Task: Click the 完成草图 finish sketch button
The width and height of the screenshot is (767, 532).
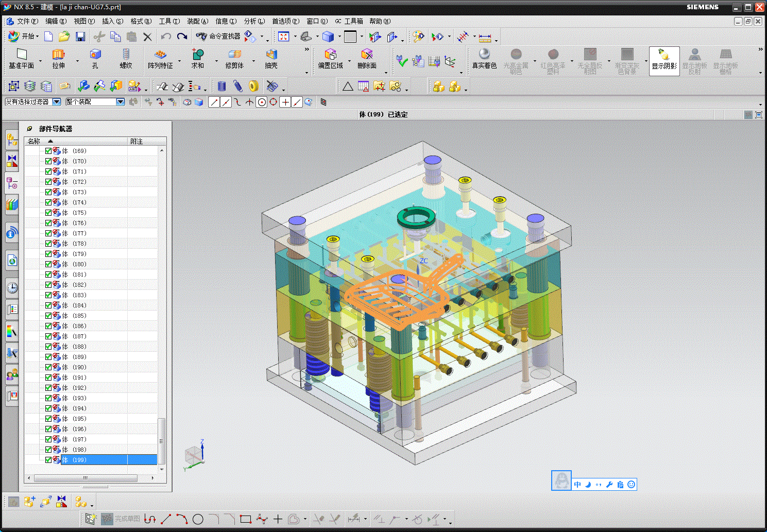Action: point(121,519)
